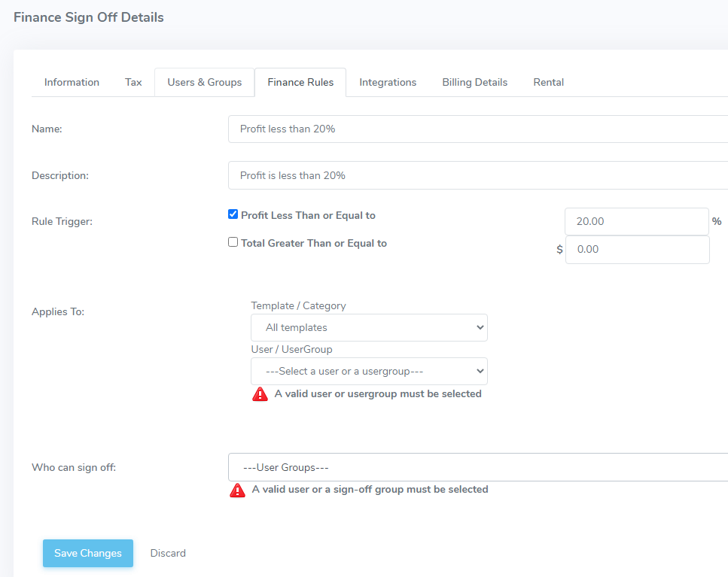Switch to the Integrations tab
Screen dimensions: 728x577
388,82
